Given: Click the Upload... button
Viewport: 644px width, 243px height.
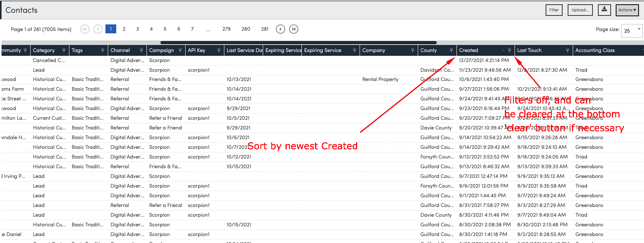Looking at the screenshot, I should [x=580, y=10].
